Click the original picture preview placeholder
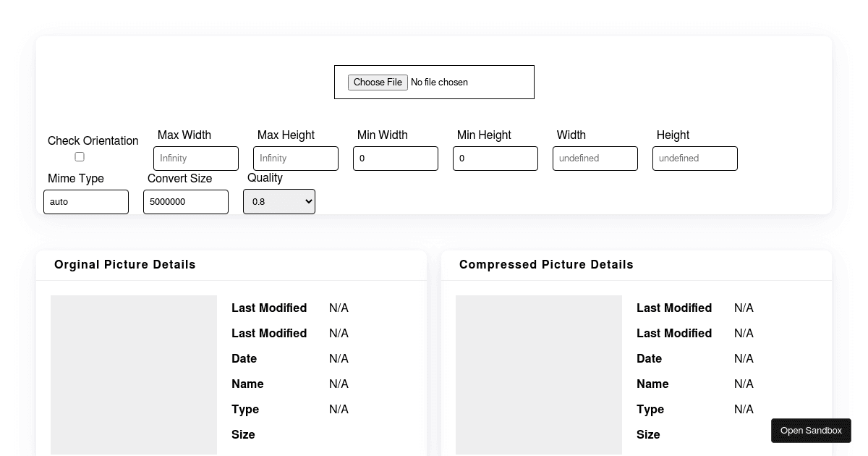The width and height of the screenshot is (868, 456). [134, 374]
